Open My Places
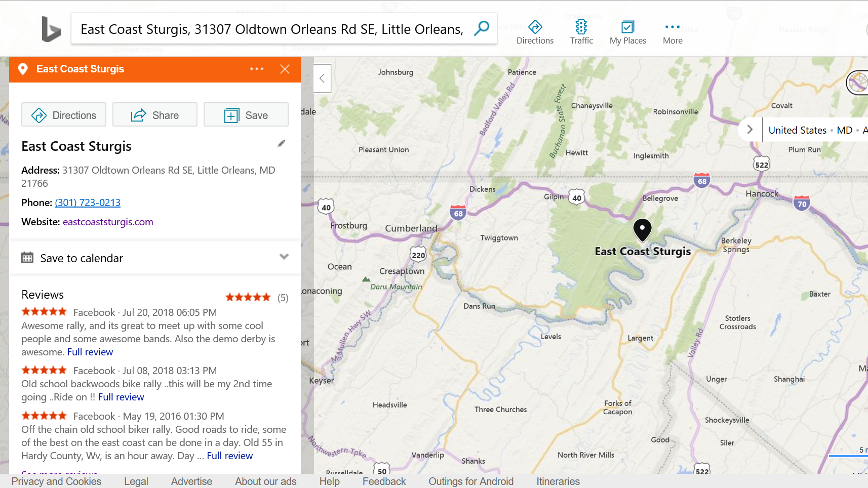Image resolution: width=868 pixels, height=488 pixels. click(627, 32)
